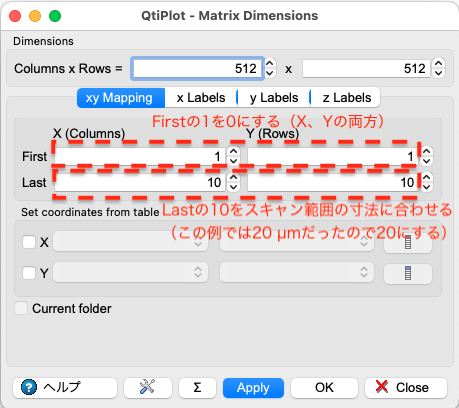This screenshot has height=408, width=459.
Task: Click the green zoom window button
Action: pyautogui.click(x=55, y=16)
